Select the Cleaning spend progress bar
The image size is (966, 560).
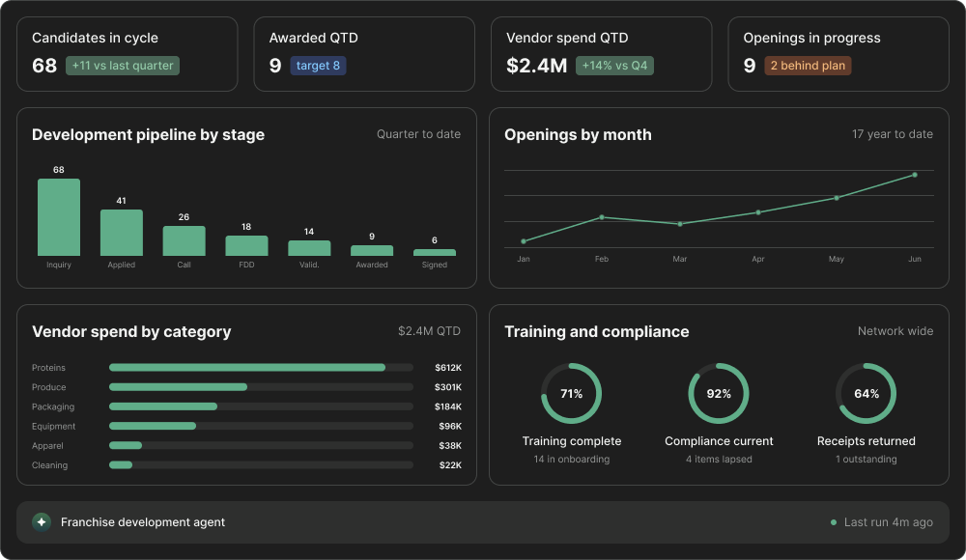[261, 465]
